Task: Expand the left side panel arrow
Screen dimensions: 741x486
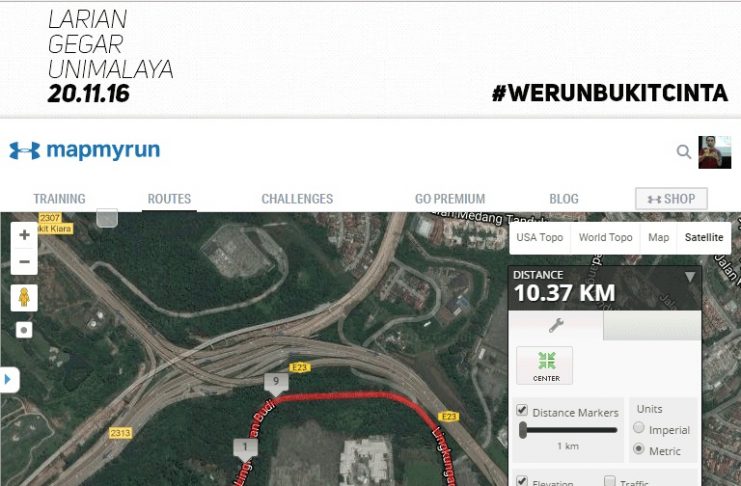Action: [x=8, y=379]
